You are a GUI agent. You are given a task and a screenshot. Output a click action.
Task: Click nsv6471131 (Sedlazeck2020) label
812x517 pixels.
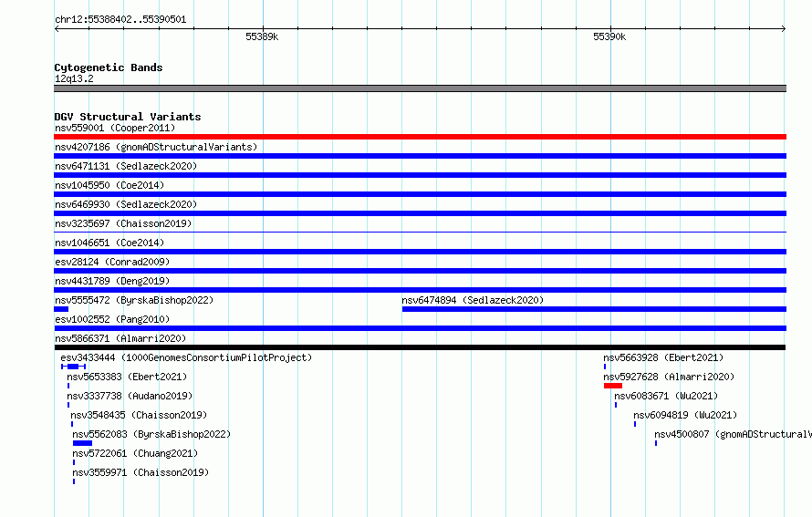click(x=126, y=166)
